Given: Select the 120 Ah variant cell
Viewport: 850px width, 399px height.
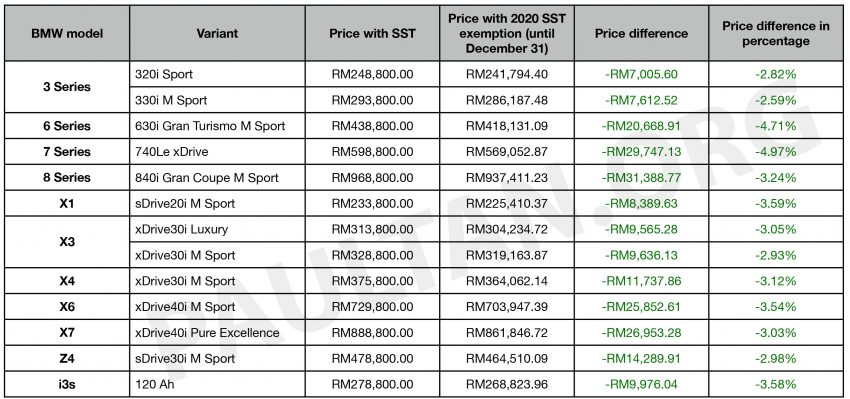Looking at the screenshot, I should pyautogui.click(x=217, y=384).
